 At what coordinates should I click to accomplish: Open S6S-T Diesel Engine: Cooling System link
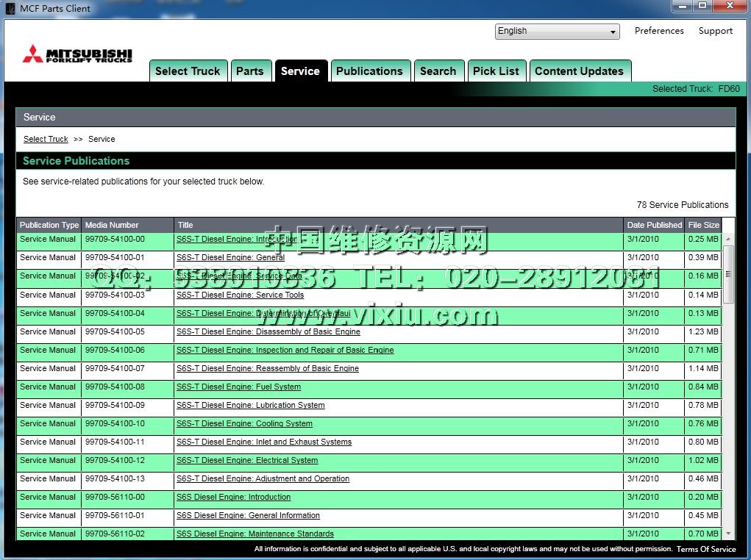[x=244, y=423]
